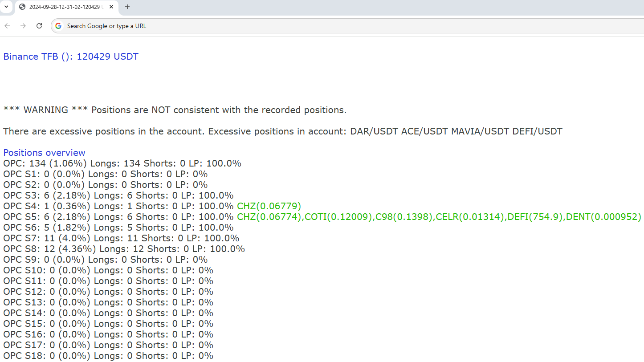Close the 2024-09-28-12-31-02 tab

111,7
